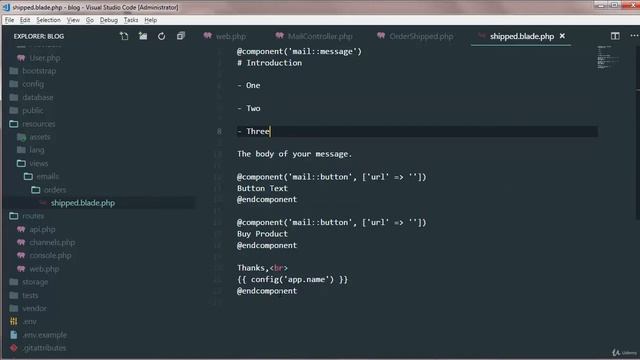Click the New Folder icon in Explorer

point(143,36)
